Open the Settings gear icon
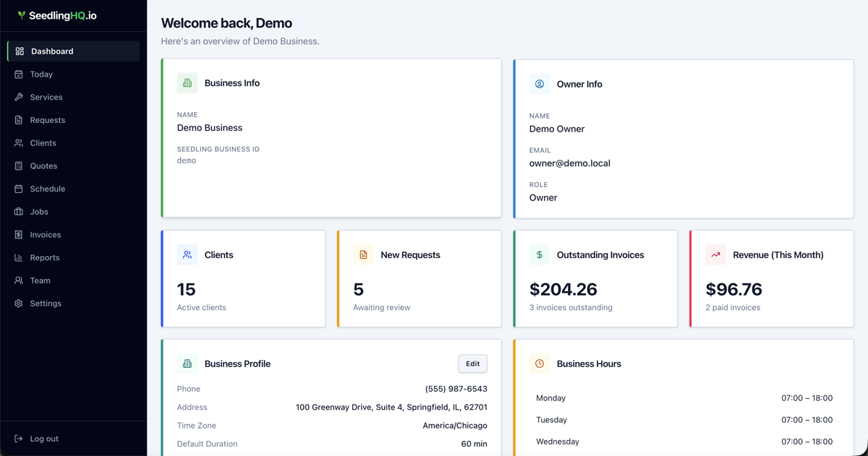The width and height of the screenshot is (868, 456). pyautogui.click(x=18, y=303)
